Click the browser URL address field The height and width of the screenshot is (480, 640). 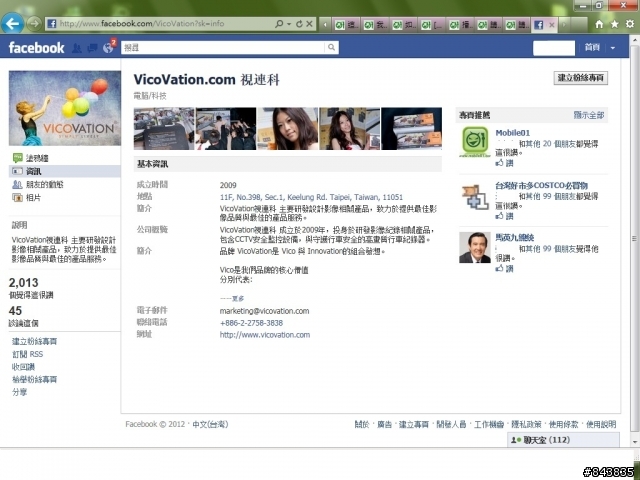pos(165,24)
